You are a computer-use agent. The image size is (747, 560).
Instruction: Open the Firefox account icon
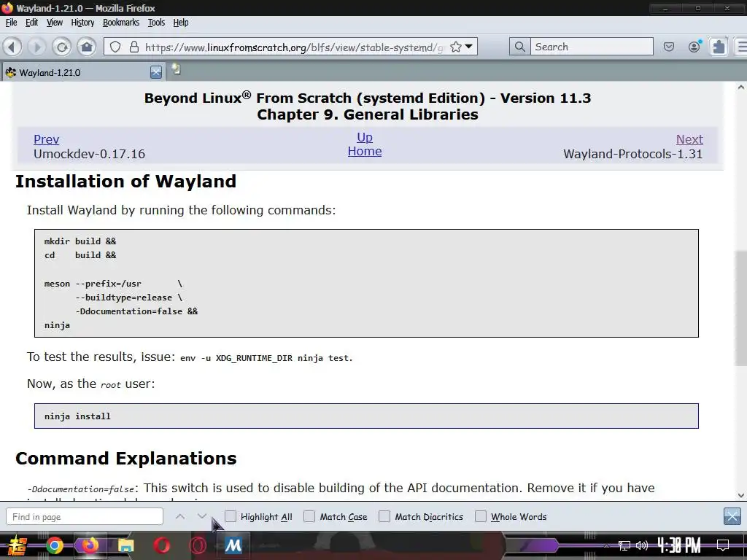[x=694, y=46]
